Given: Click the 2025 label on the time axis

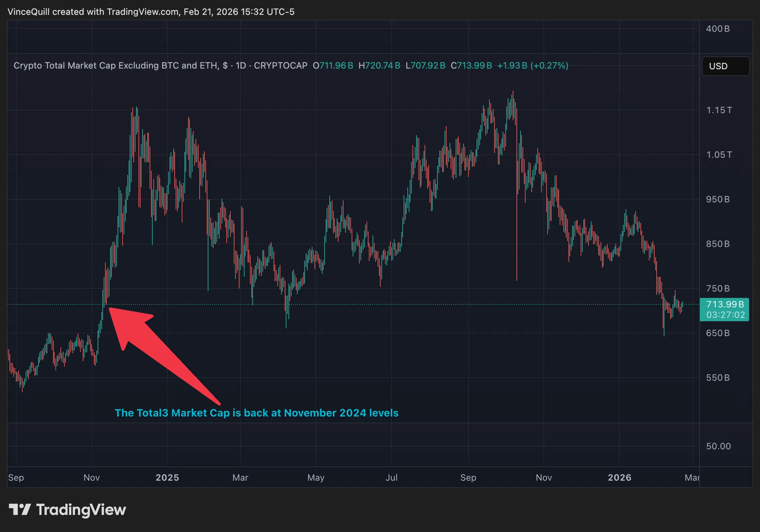Looking at the screenshot, I should (x=167, y=478).
